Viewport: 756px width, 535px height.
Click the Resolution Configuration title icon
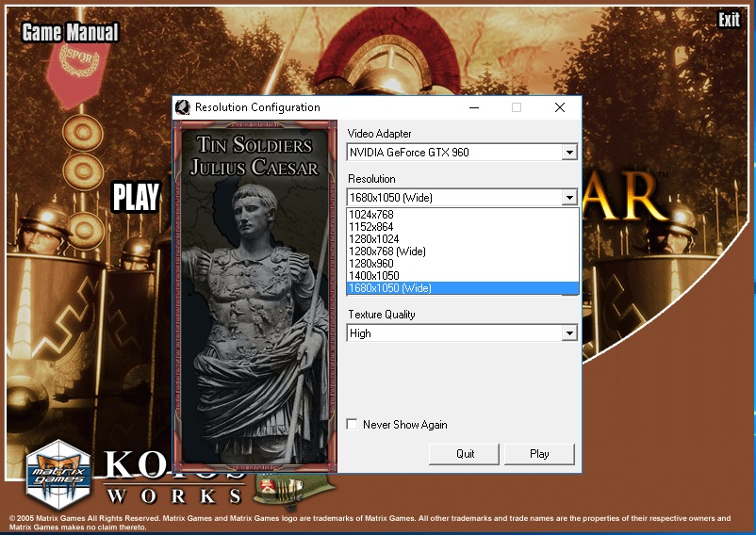pos(183,107)
